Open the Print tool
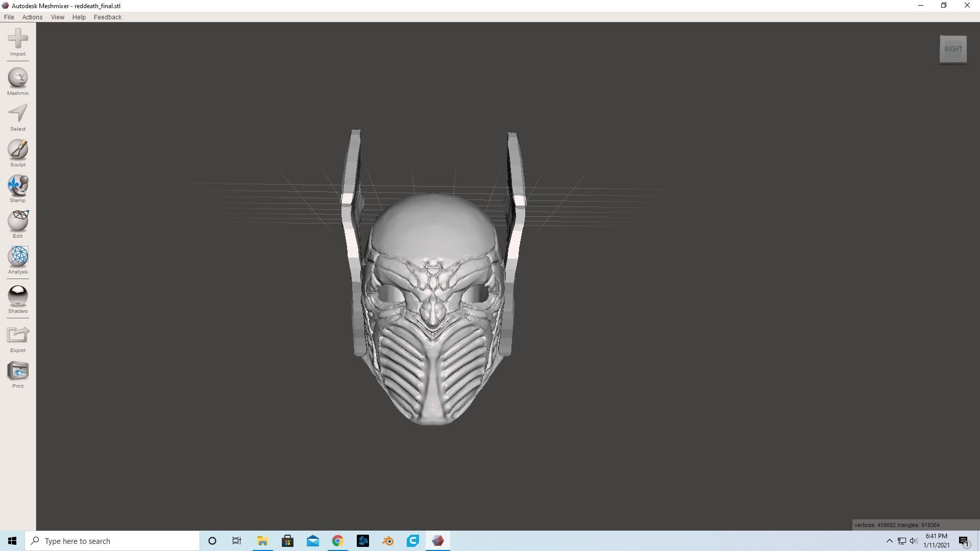Image resolution: width=980 pixels, height=551 pixels. (x=18, y=374)
